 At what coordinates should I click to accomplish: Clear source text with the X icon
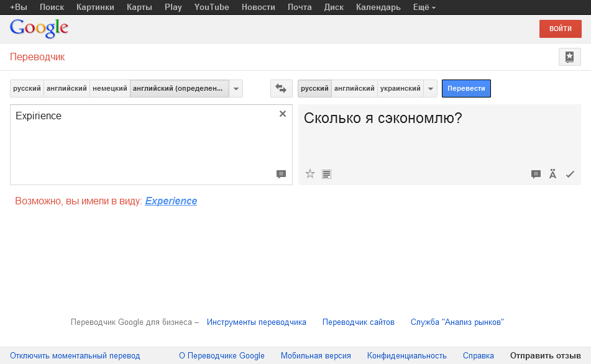click(x=283, y=114)
